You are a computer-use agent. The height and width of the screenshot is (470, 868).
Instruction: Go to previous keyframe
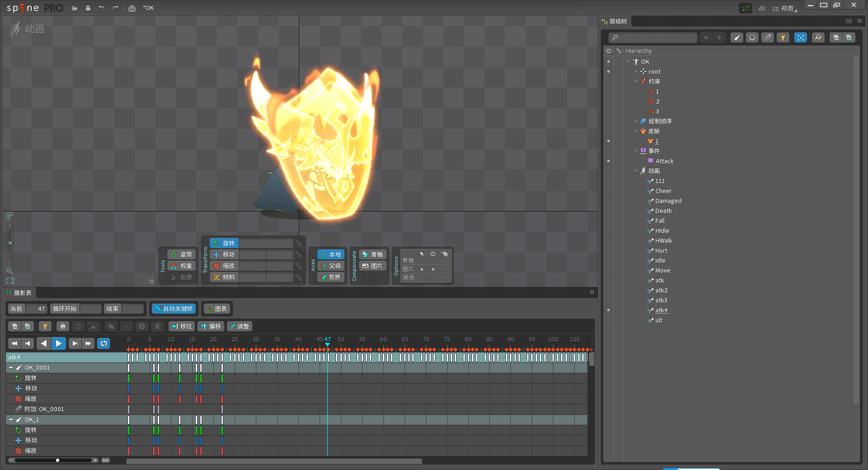28,343
